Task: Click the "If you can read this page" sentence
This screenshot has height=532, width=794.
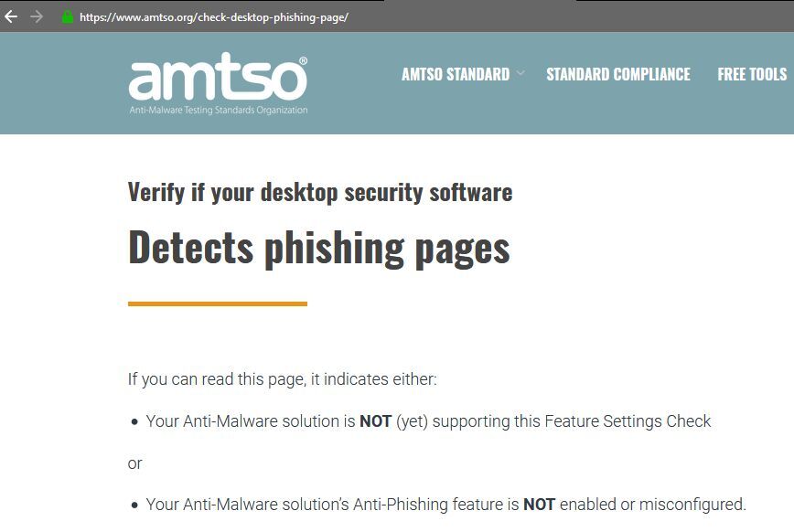Action: [x=282, y=378]
